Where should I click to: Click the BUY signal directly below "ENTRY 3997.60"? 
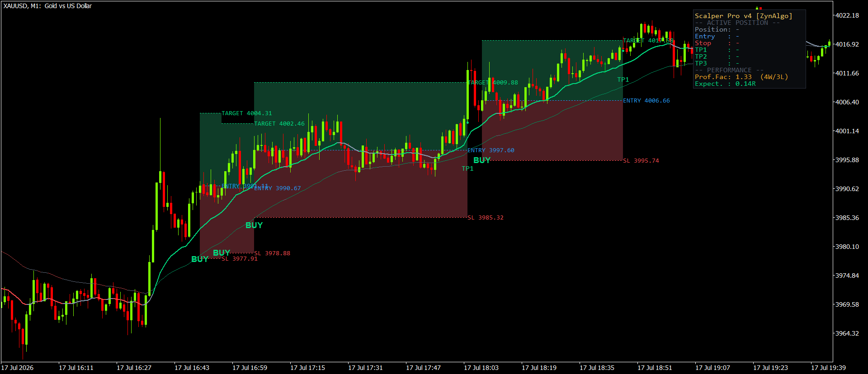[482, 160]
